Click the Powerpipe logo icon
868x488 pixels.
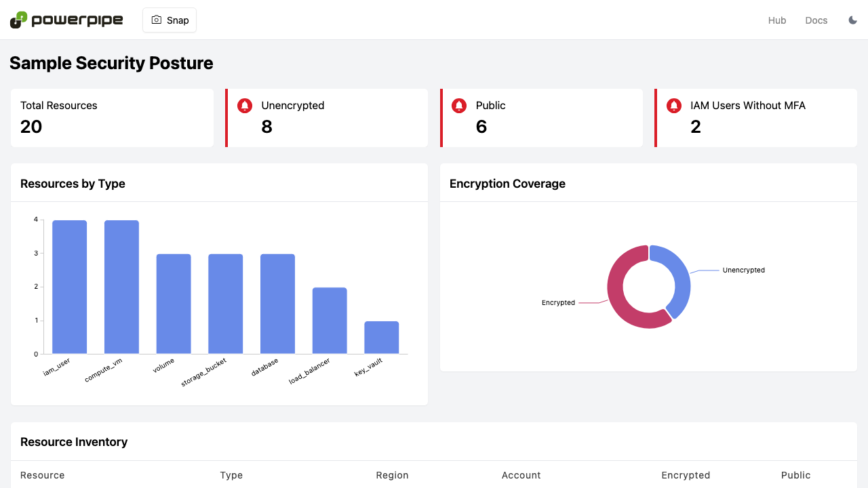tap(18, 20)
